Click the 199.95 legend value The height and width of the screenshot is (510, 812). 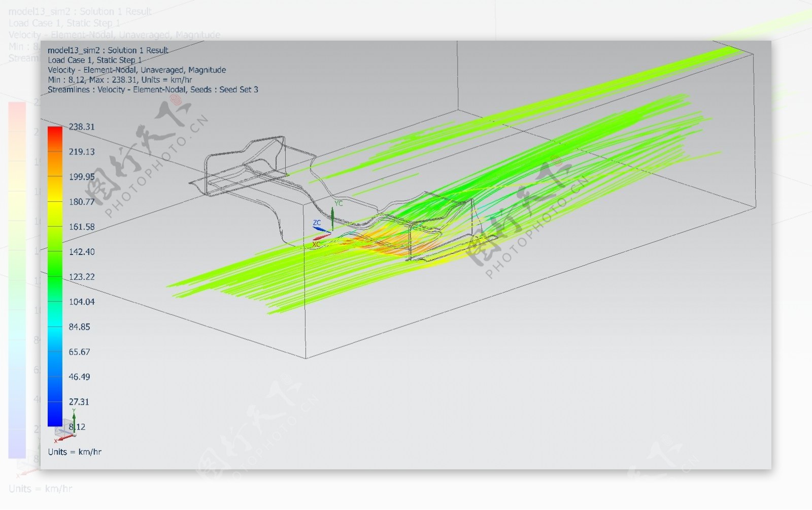point(82,177)
